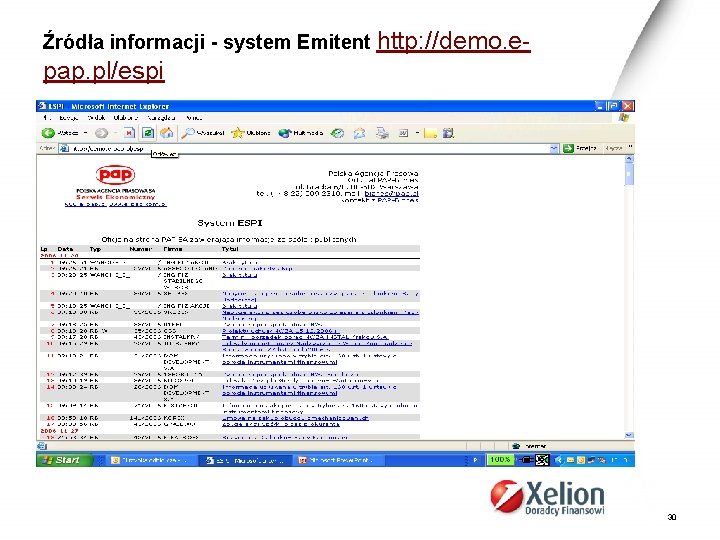Click the Windows Start button

point(65,460)
